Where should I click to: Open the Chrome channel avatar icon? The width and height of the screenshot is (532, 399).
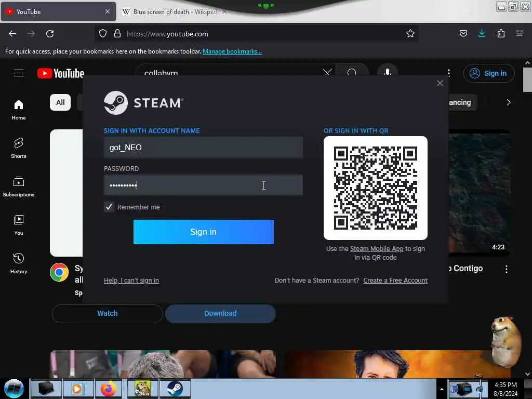pyautogui.click(x=59, y=272)
